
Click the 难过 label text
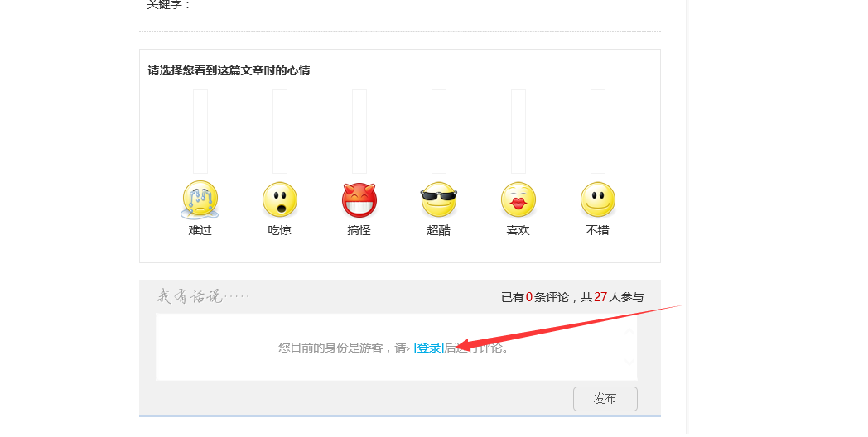tap(200, 230)
